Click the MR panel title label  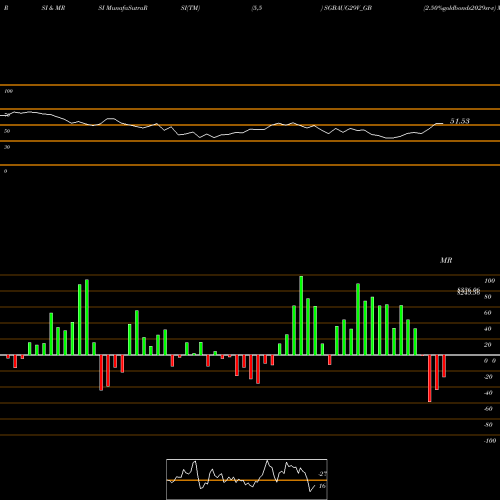[446, 260]
